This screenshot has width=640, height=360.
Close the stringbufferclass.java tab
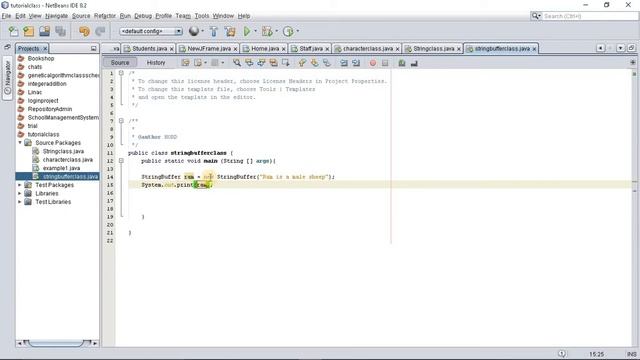pyautogui.click(x=534, y=49)
